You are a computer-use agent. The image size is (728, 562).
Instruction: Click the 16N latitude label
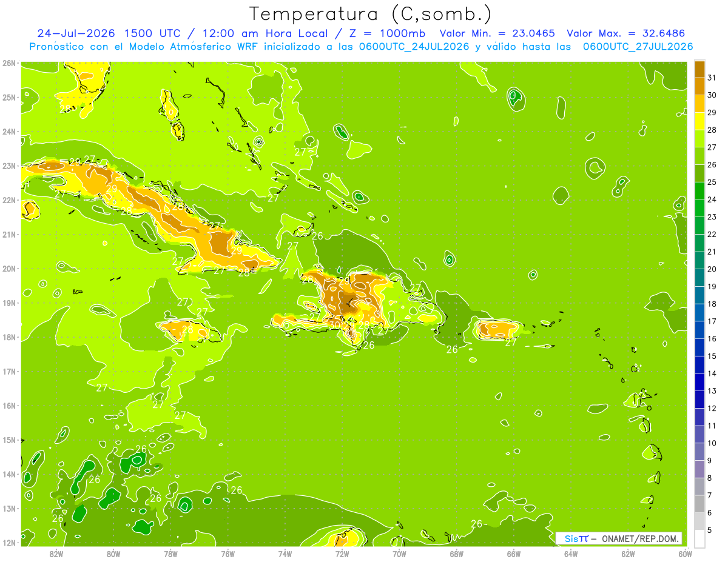(8, 406)
